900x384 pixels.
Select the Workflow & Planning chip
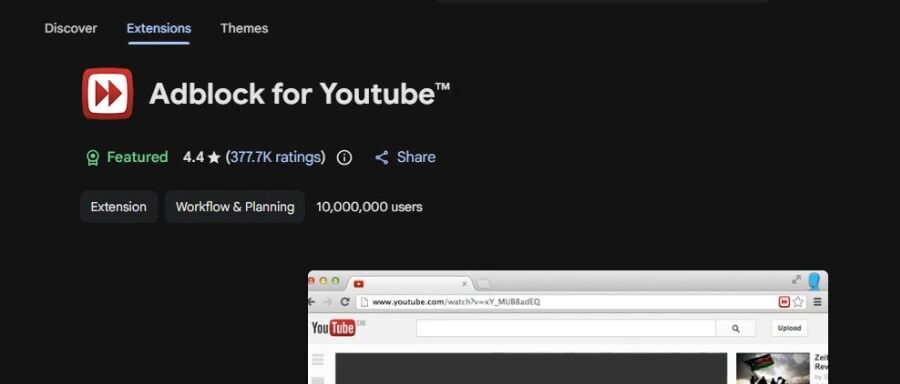235,207
